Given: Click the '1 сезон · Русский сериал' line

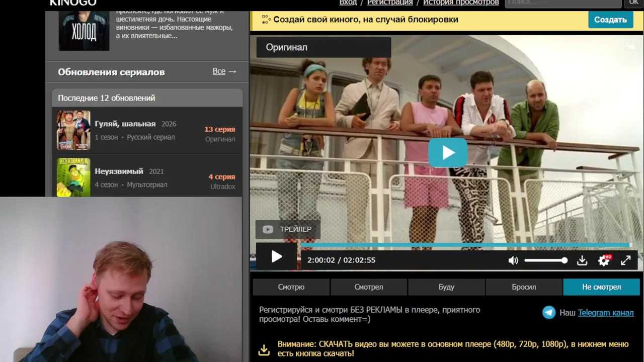Looking at the screenshot, I should pyautogui.click(x=135, y=137).
